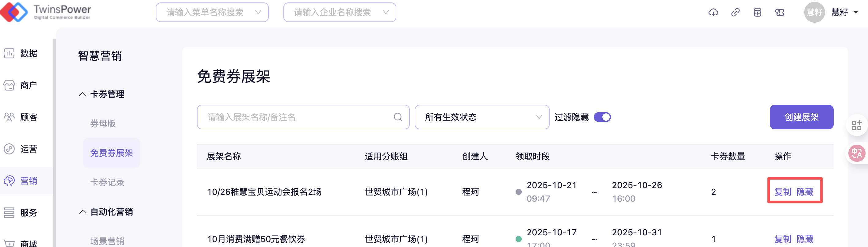Collapse the 卡券管理 section
The image size is (868, 247).
click(83, 94)
